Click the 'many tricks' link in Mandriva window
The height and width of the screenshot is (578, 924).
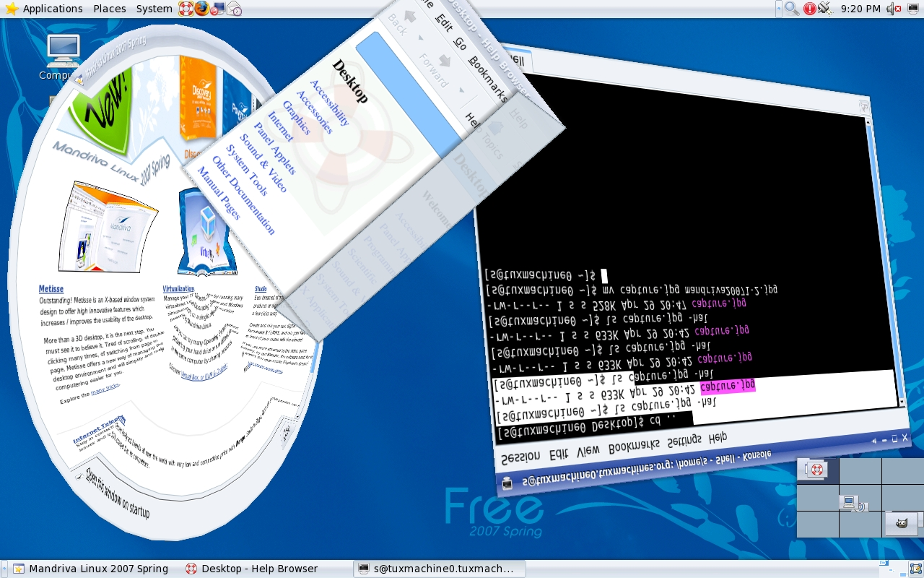point(105,390)
